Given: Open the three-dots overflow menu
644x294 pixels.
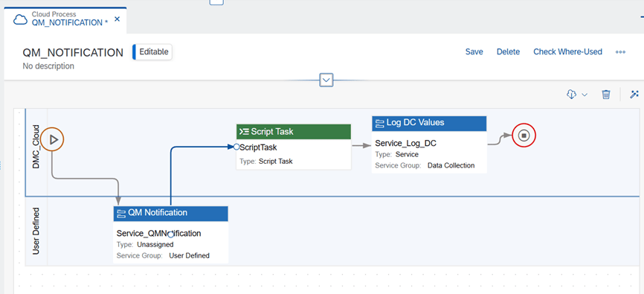Looking at the screenshot, I should (620, 52).
